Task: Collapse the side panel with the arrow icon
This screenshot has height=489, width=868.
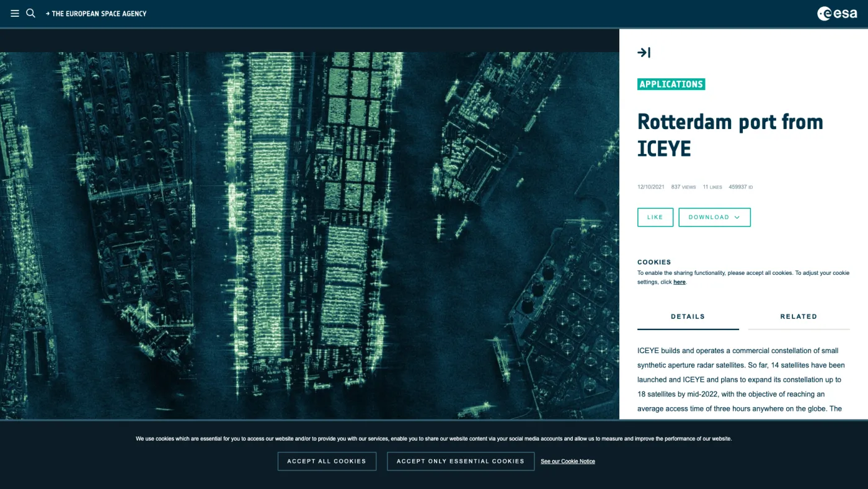Action: tap(644, 53)
